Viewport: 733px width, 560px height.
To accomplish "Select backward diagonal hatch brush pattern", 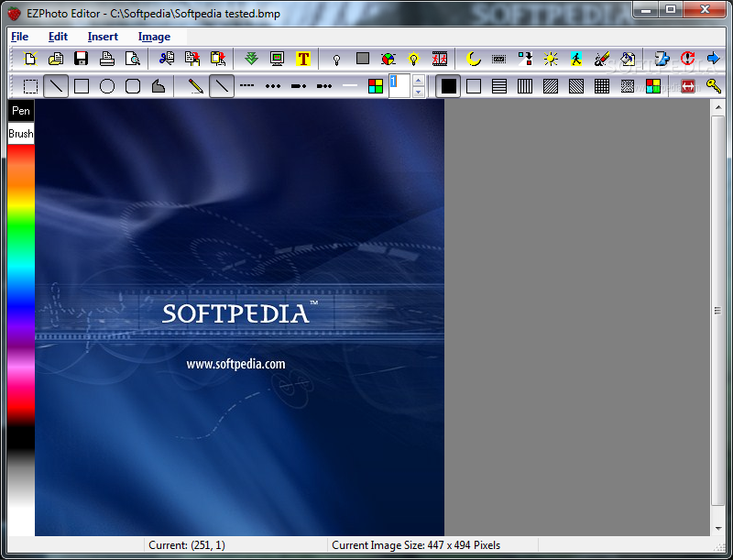I will point(576,86).
